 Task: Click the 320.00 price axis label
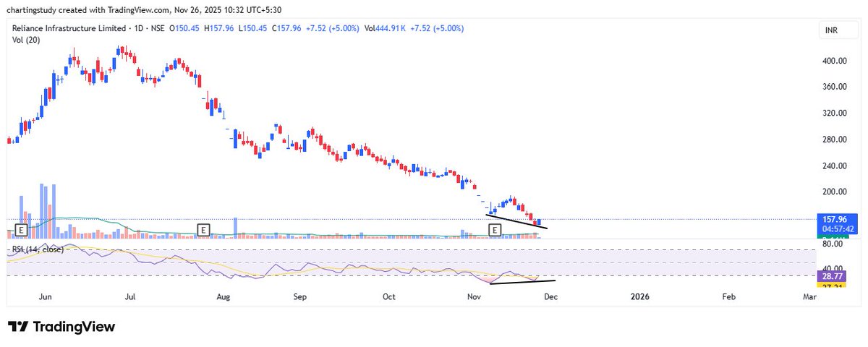(834, 113)
